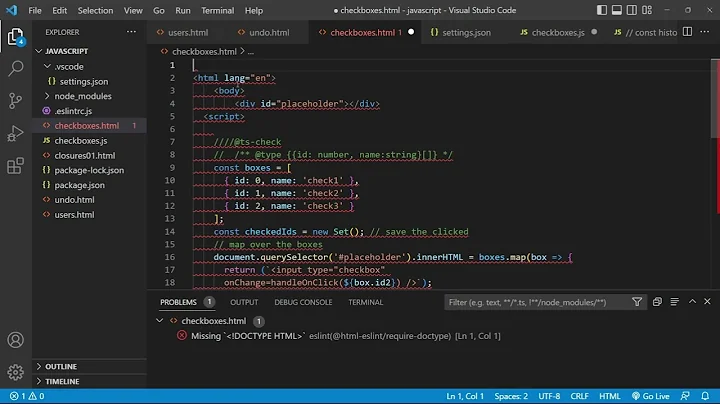
Task: Click Spaces: 2 indentation status item
Action: click(511, 396)
